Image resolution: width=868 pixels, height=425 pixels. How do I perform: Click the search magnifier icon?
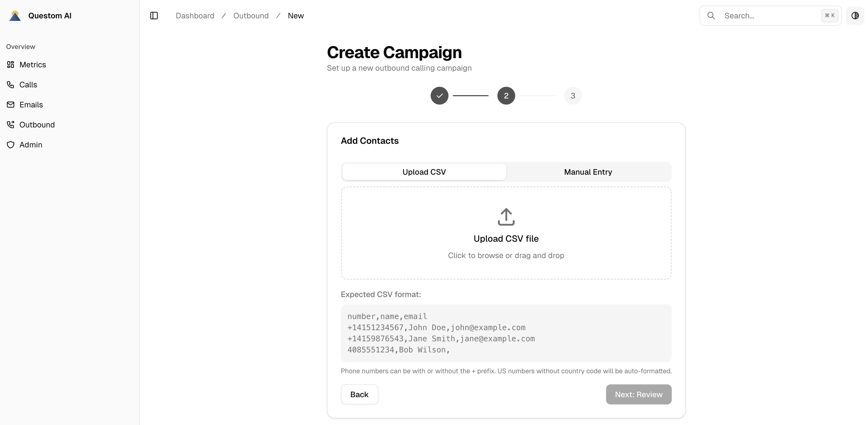[x=711, y=16]
